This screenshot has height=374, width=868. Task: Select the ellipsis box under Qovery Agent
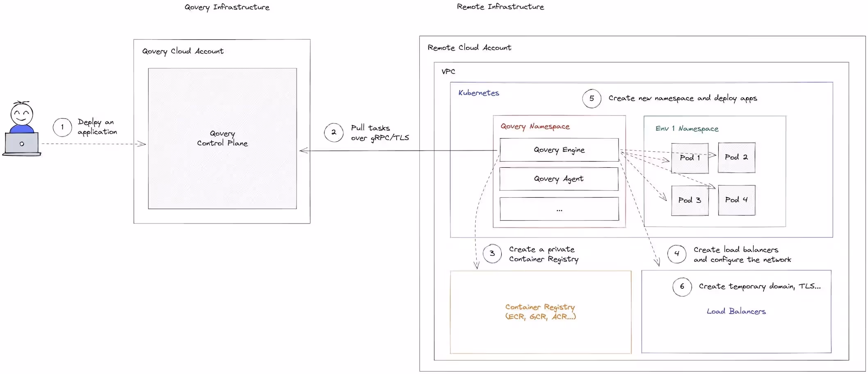559,209
